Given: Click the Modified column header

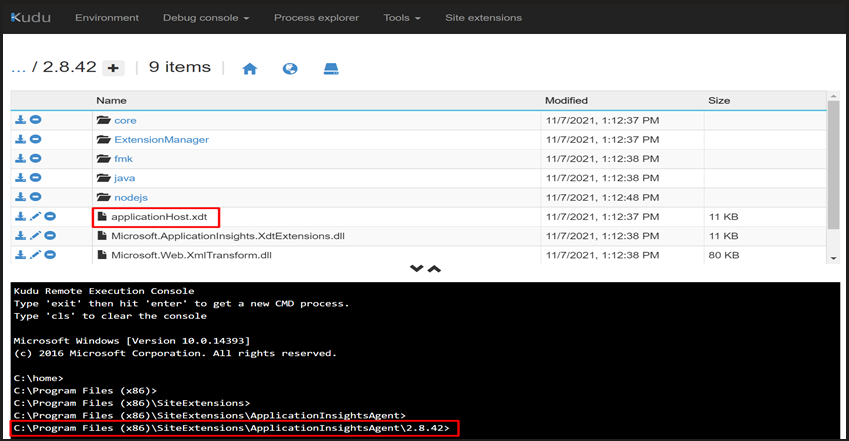Looking at the screenshot, I should (566, 100).
